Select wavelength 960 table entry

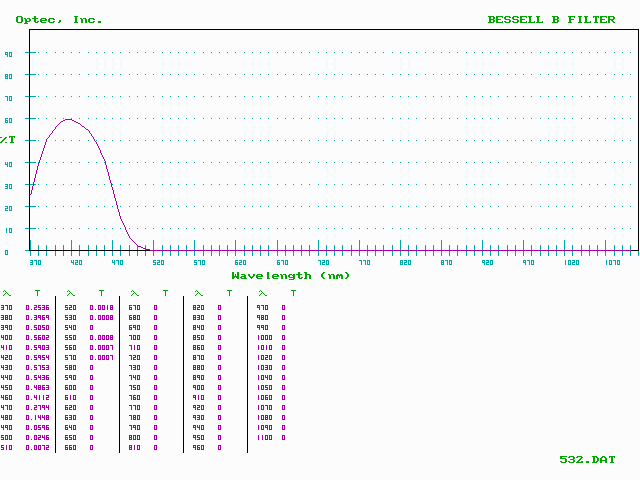198,447
